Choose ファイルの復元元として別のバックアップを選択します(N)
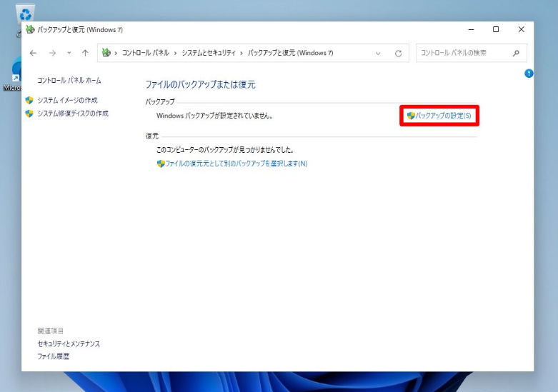The width and height of the screenshot is (558, 392). [x=236, y=164]
